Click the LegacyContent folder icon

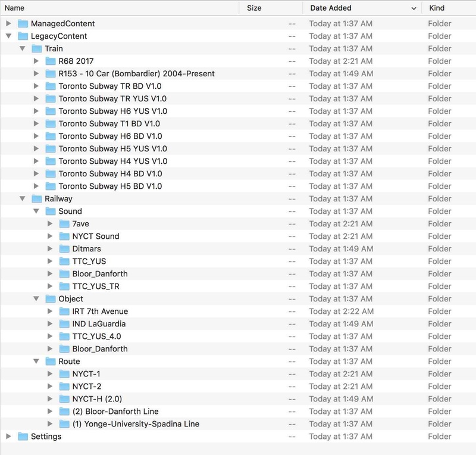coord(23,36)
